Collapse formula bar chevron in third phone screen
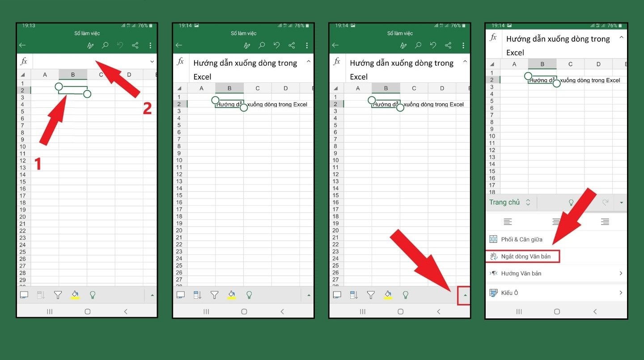Screen dimensions: 644x360 (465, 61)
